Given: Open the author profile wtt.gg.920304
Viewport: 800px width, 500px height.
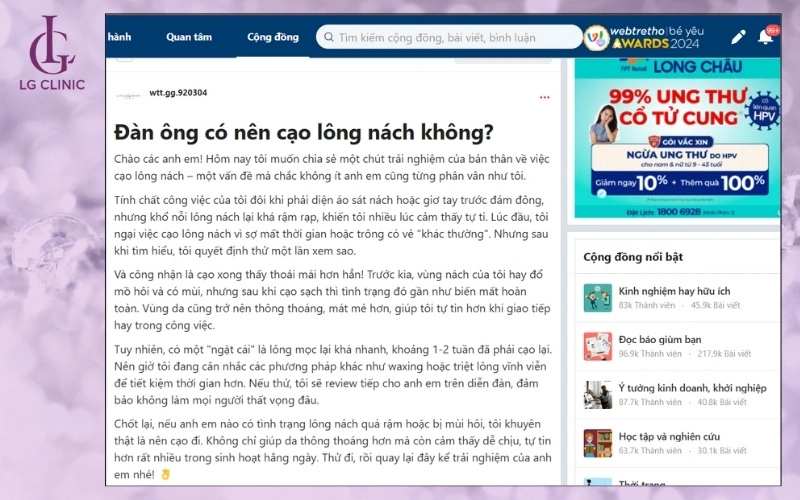Looking at the screenshot, I should coord(178,92).
